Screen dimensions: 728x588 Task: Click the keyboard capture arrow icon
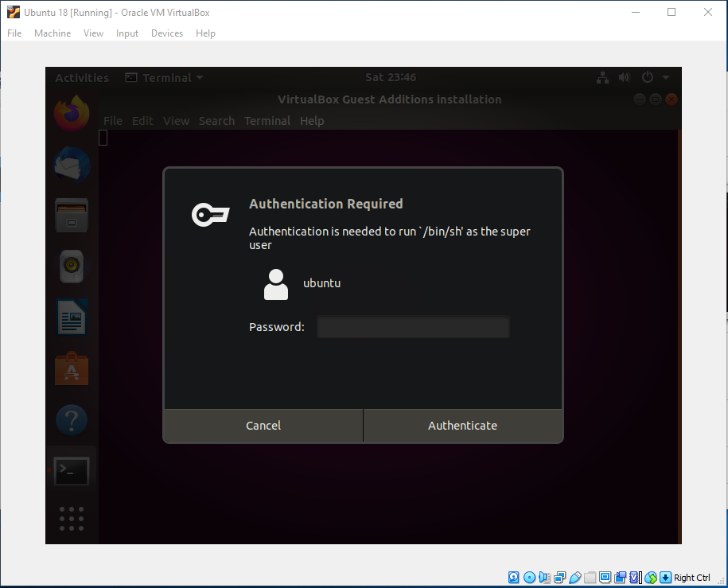tap(665, 578)
